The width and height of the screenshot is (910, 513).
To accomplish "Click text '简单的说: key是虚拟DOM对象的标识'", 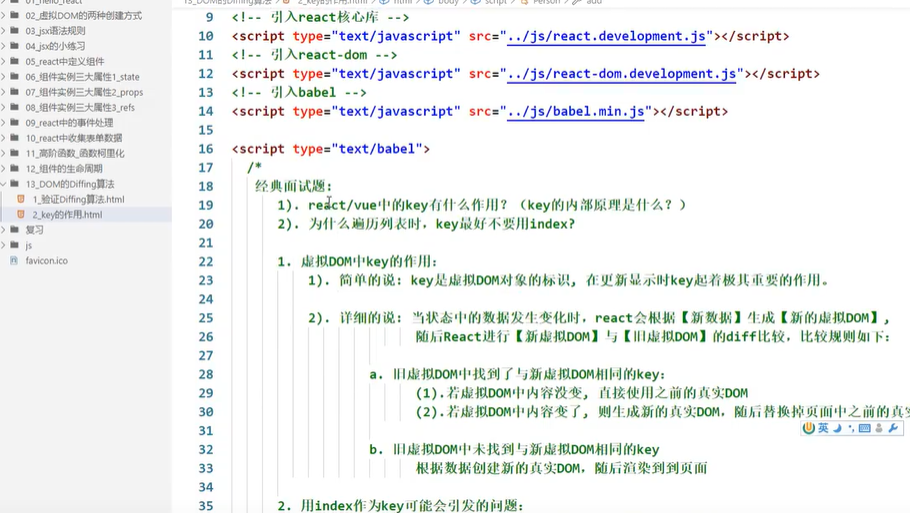I will pos(454,280).
